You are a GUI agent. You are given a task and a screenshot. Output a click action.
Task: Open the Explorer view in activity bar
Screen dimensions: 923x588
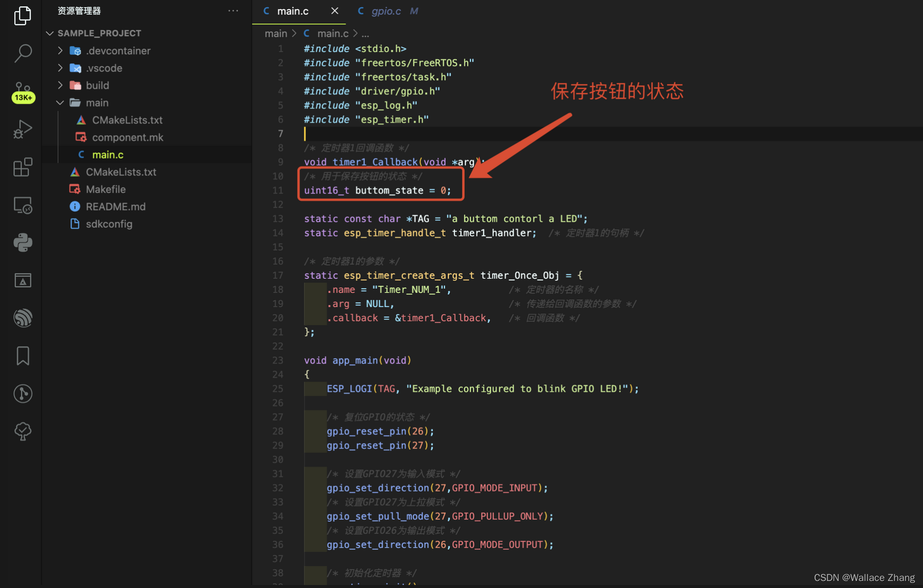pos(23,16)
